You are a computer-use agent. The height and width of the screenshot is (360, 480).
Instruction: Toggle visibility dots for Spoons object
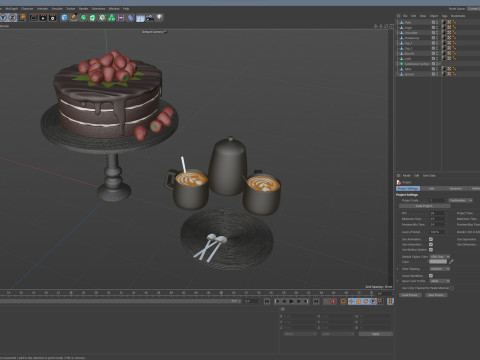(x=437, y=74)
